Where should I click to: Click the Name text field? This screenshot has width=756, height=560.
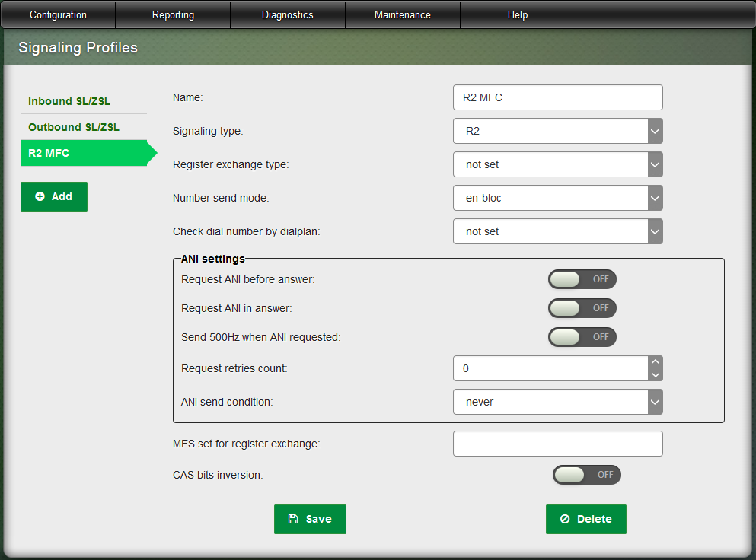point(557,97)
